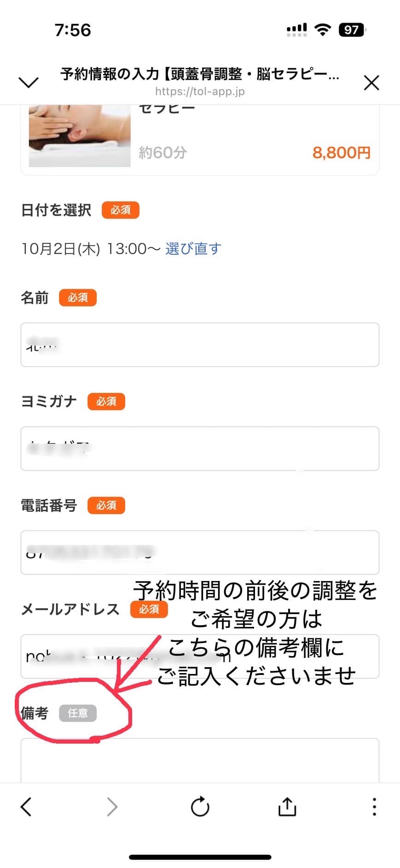Tap the browser forward arrow
The height and width of the screenshot is (868, 400).
[x=112, y=807]
